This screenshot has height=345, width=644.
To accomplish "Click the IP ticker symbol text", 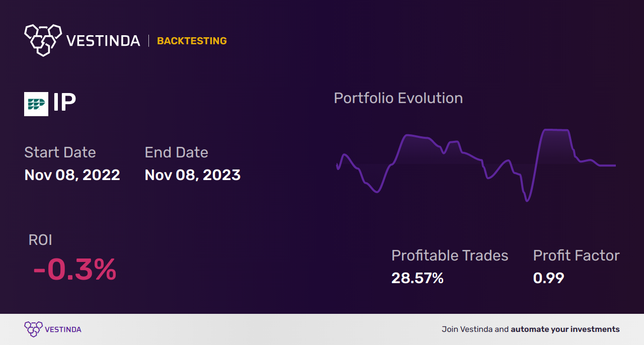I will click(64, 103).
